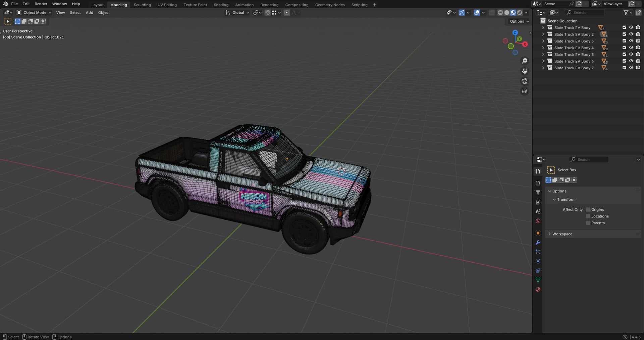The width and height of the screenshot is (644, 340).
Task: Open Scene properties tab
Action: point(538,211)
